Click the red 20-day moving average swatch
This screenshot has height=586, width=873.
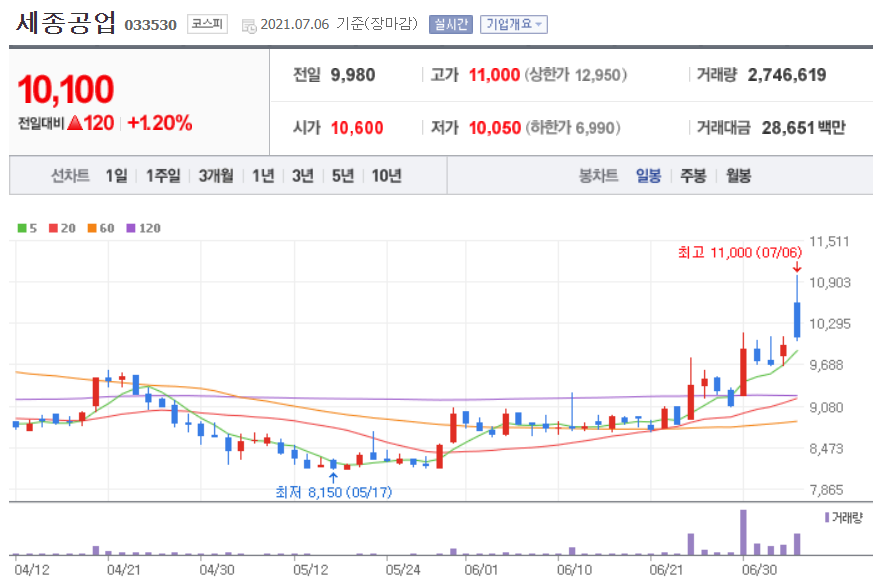(x=53, y=228)
